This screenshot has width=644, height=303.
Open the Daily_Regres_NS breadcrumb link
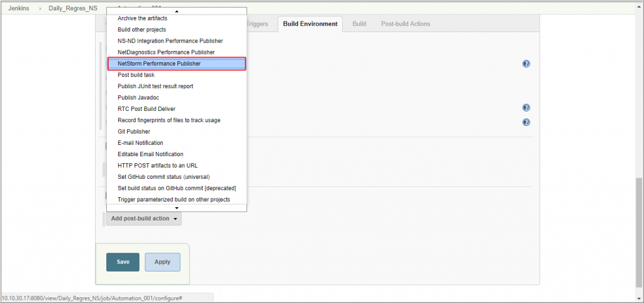click(73, 8)
